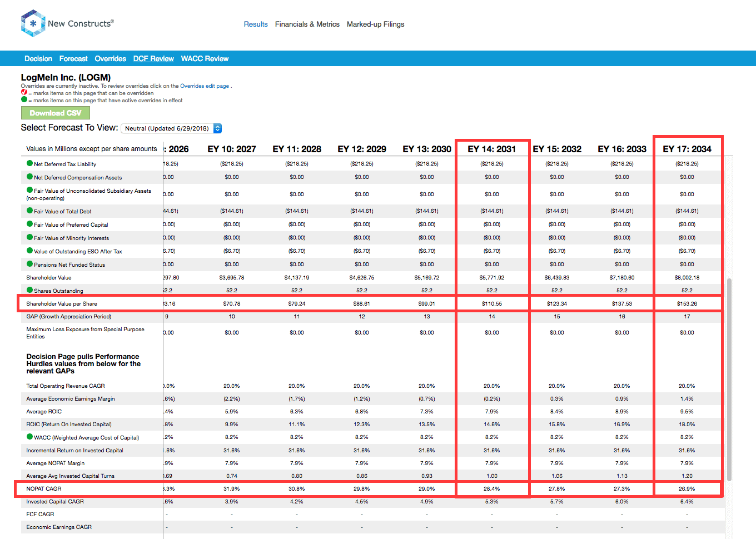This screenshot has width=756, height=539.
Task: Click green dot beside Shares Outstanding
Action: click(29, 290)
